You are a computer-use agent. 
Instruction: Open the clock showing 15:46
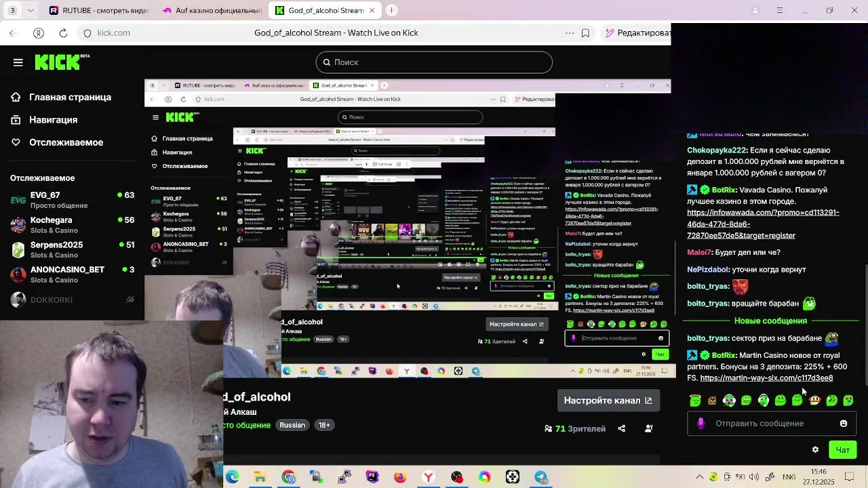click(x=818, y=476)
